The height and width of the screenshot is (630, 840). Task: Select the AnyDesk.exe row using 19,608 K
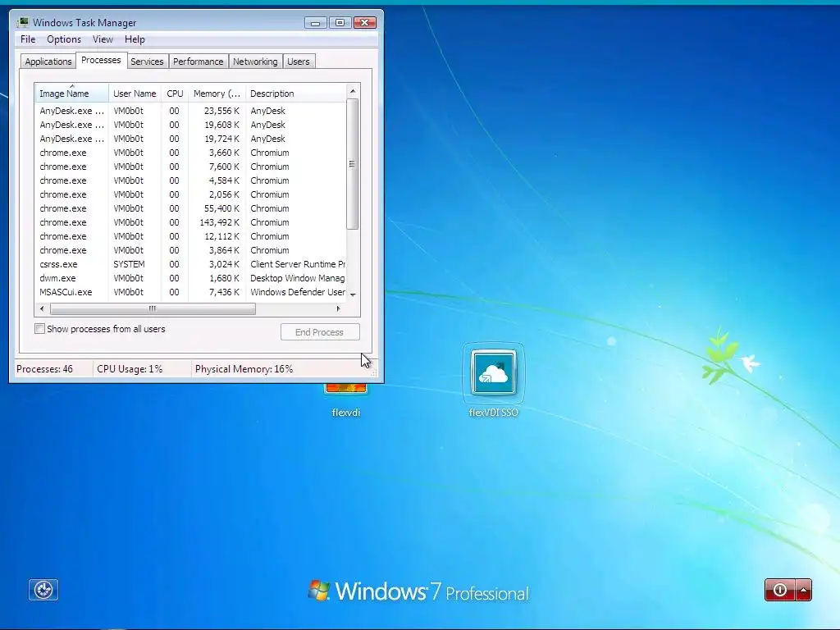click(x=190, y=125)
